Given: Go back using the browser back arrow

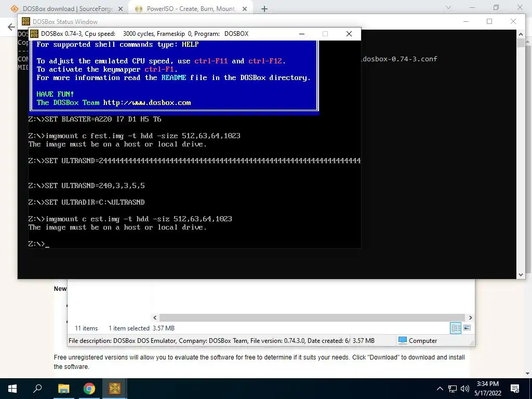Looking at the screenshot, I should 11,27.
